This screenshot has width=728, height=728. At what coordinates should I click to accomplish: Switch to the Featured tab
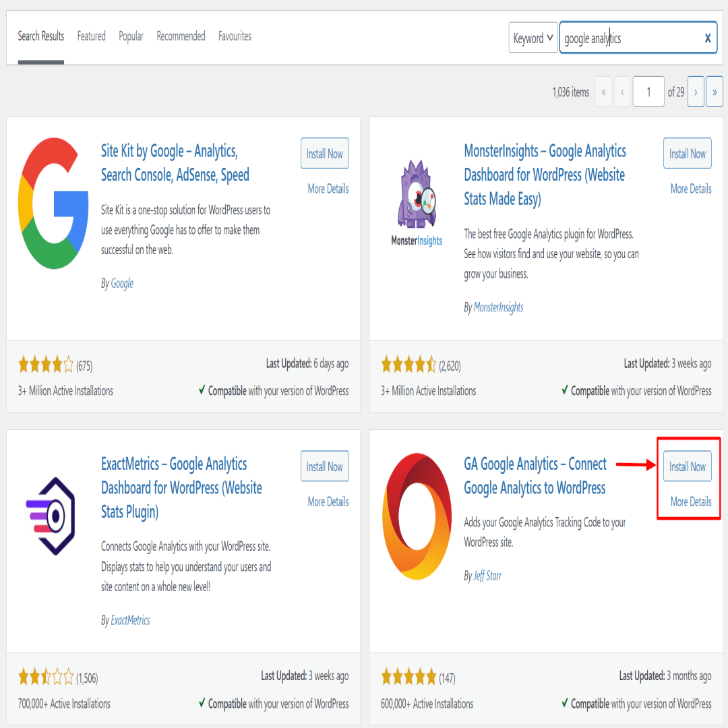pos(91,36)
